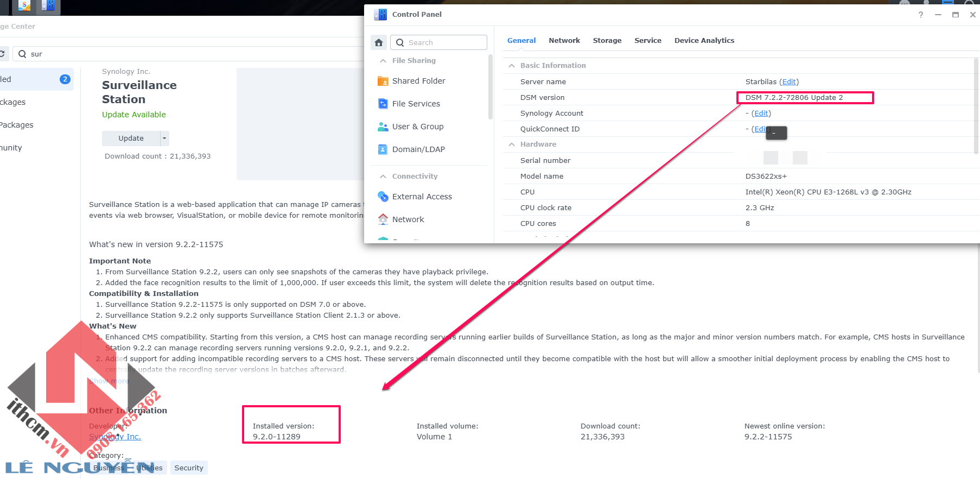Collapse the File Sharing section
This screenshot has height=479, width=980.
click(x=383, y=61)
